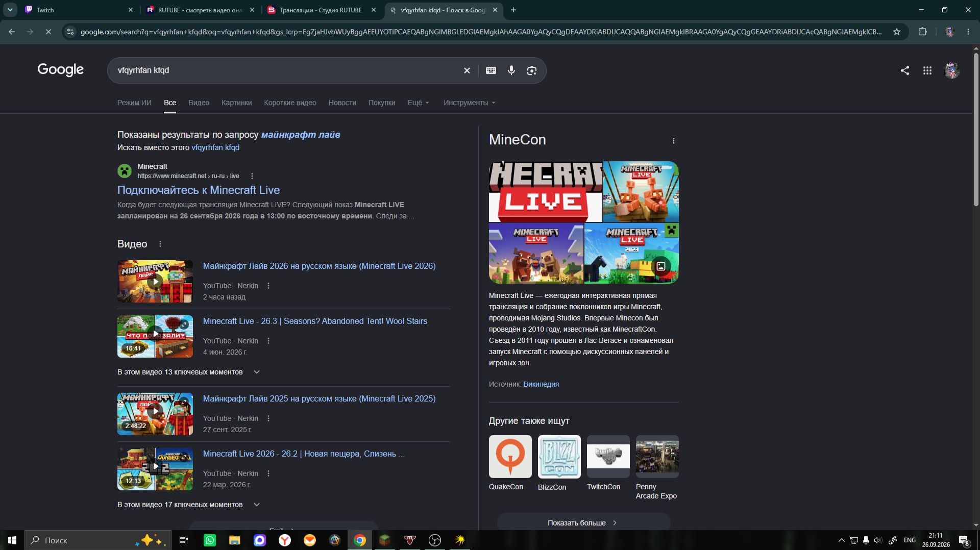Open the Minecraft Live 26.3 Seasons video link
This screenshot has height=550, width=980.
tap(315, 321)
